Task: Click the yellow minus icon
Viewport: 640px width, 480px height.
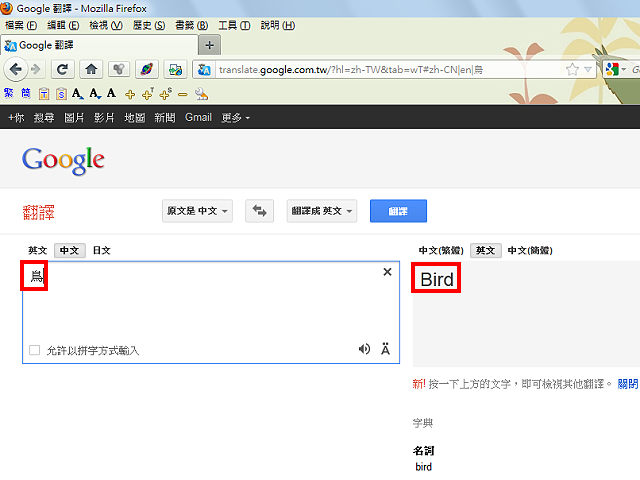Action: click(182, 95)
